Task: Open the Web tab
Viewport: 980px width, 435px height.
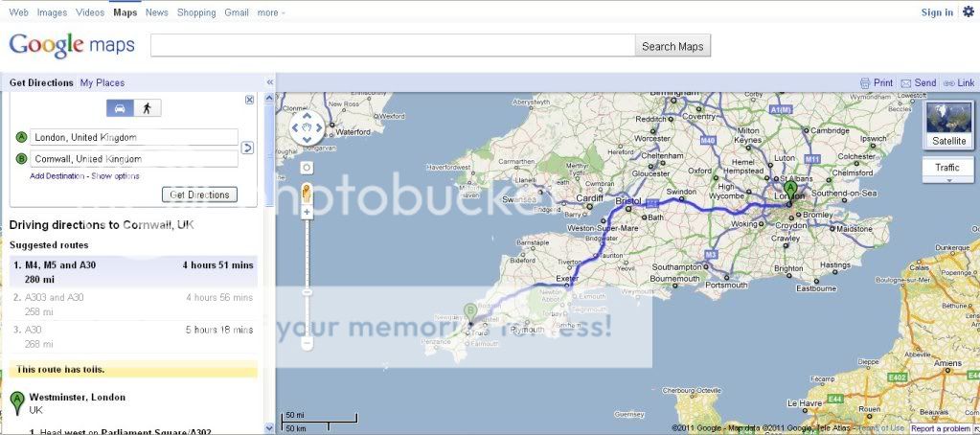Action: pyautogui.click(x=19, y=12)
